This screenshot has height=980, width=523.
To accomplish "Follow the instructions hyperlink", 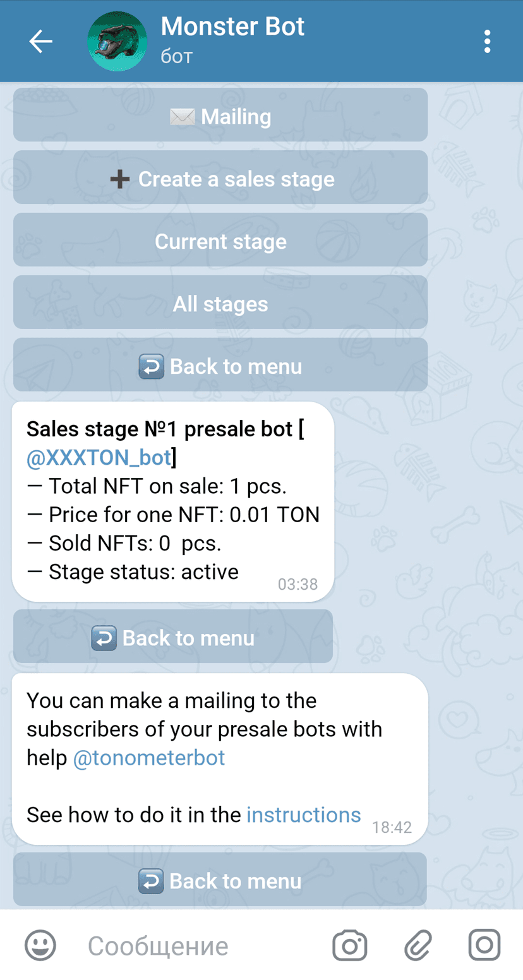I will tap(303, 815).
